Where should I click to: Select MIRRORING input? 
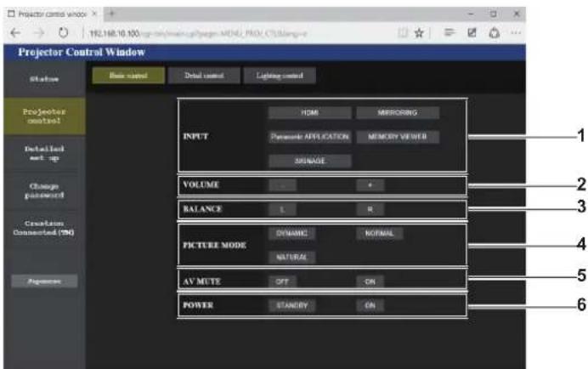[x=398, y=112]
